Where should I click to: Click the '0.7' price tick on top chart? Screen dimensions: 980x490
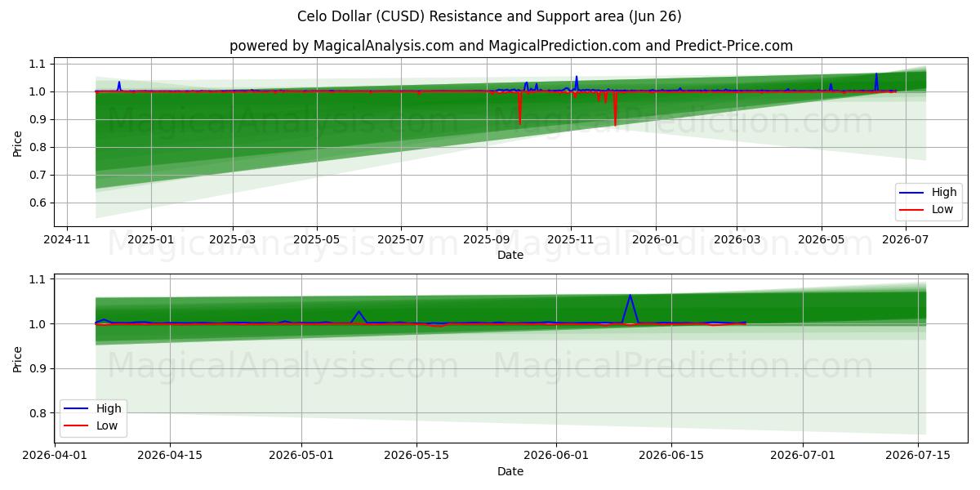pos(39,175)
